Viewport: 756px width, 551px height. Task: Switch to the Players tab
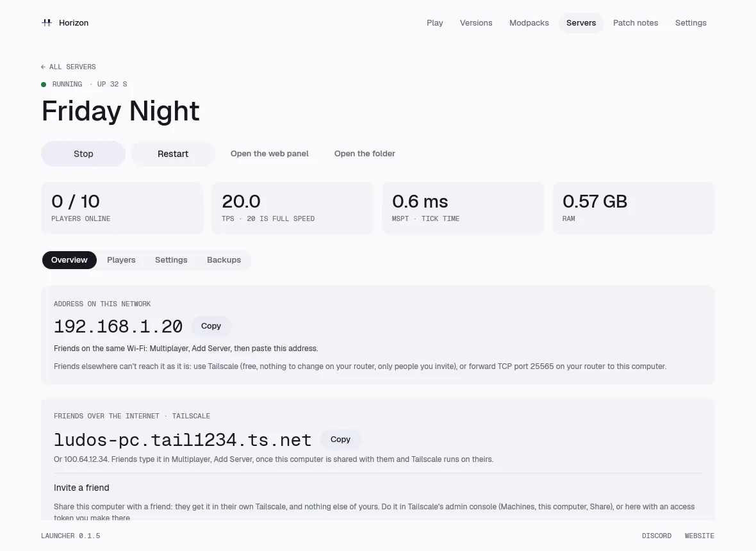pyautogui.click(x=121, y=260)
